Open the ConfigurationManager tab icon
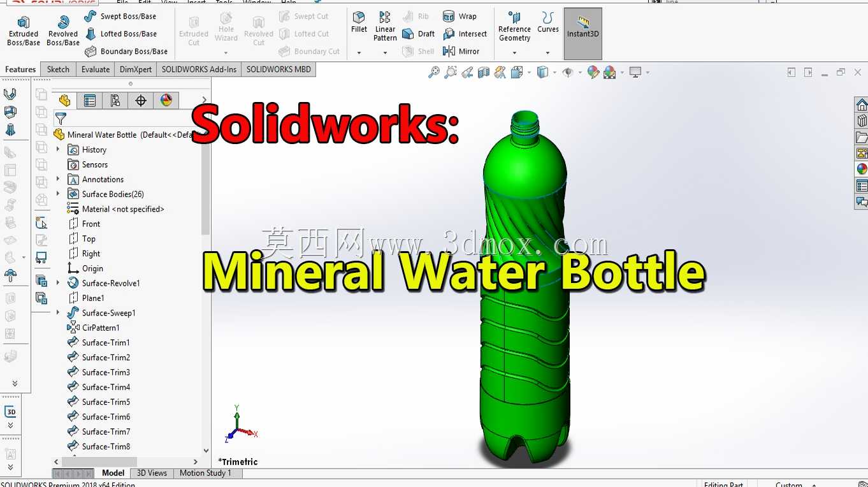Viewport: 868px width, 487px height. (x=115, y=101)
